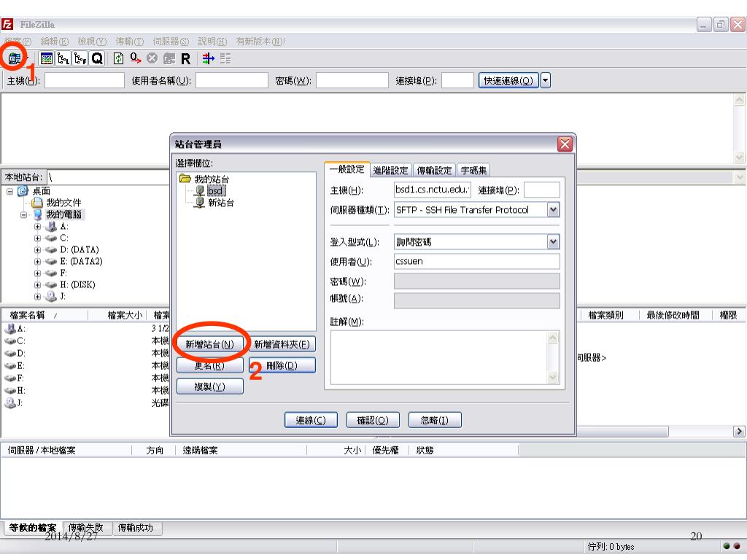Switch to 傳輸失敗 queue tab
747x560 pixels.
86,528
